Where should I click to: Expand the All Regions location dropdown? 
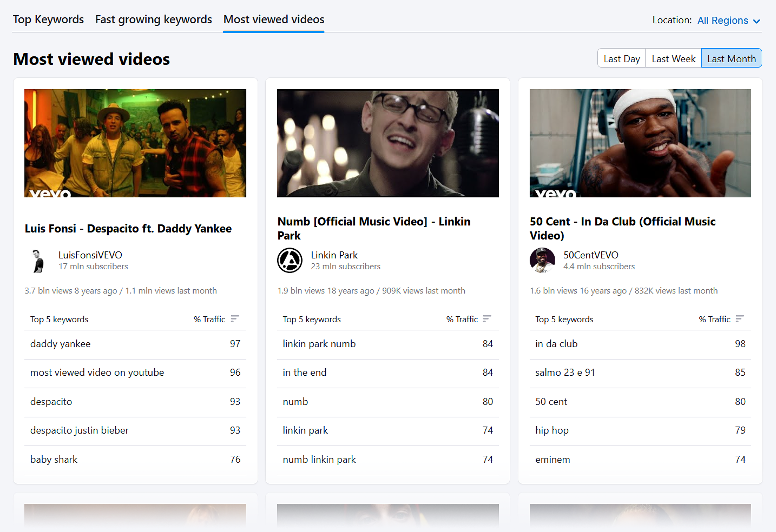click(729, 20)
